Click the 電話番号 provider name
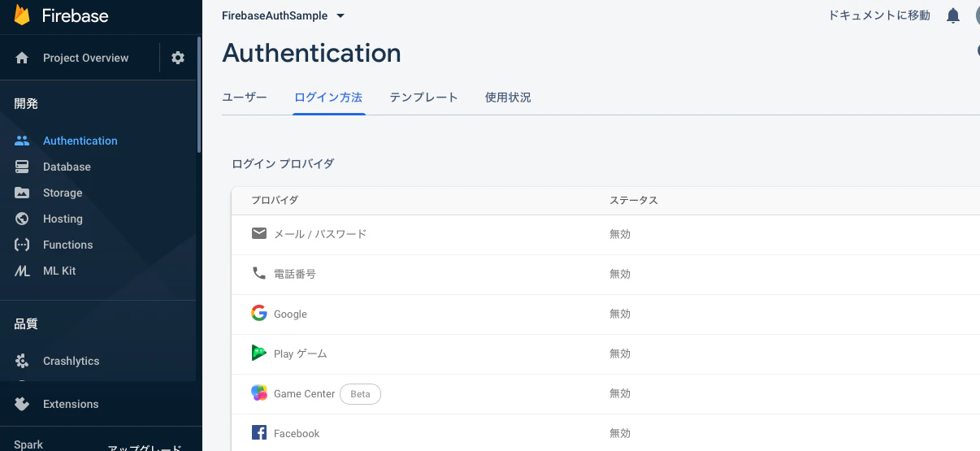Screen dimensions: 980x451 pos(295,274)
